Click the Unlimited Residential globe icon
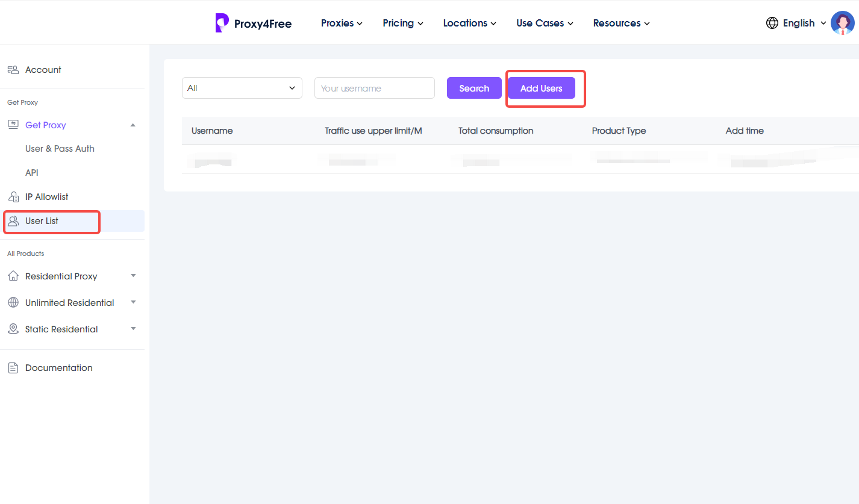This screenshot has width=859, height=504. [13, 303]
